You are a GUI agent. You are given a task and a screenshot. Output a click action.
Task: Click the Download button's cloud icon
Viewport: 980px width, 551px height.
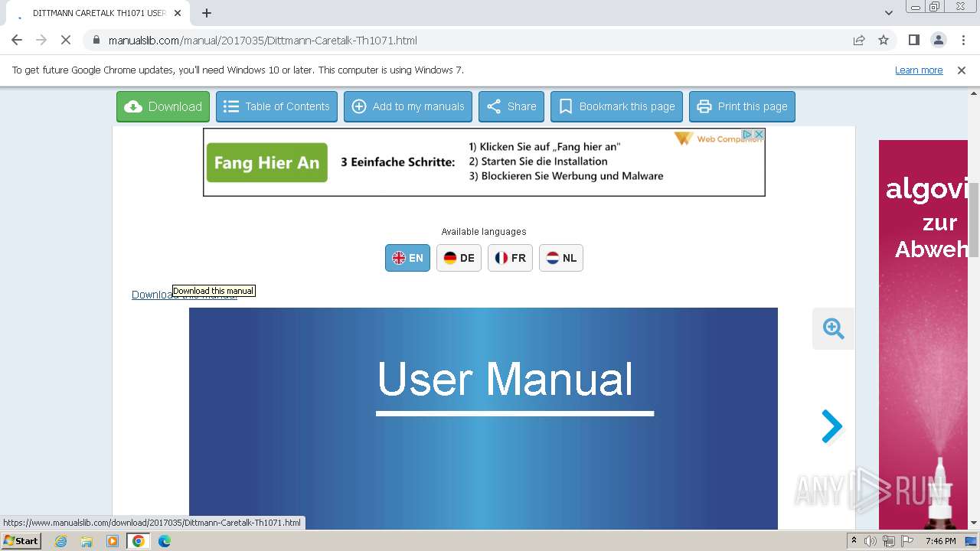pyautogui.click(x=133, y=106)
